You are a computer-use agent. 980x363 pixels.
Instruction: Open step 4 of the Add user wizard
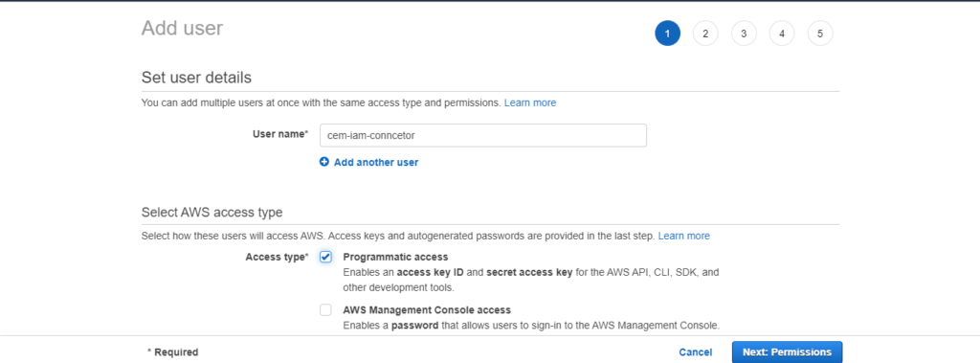pos(782,34)
